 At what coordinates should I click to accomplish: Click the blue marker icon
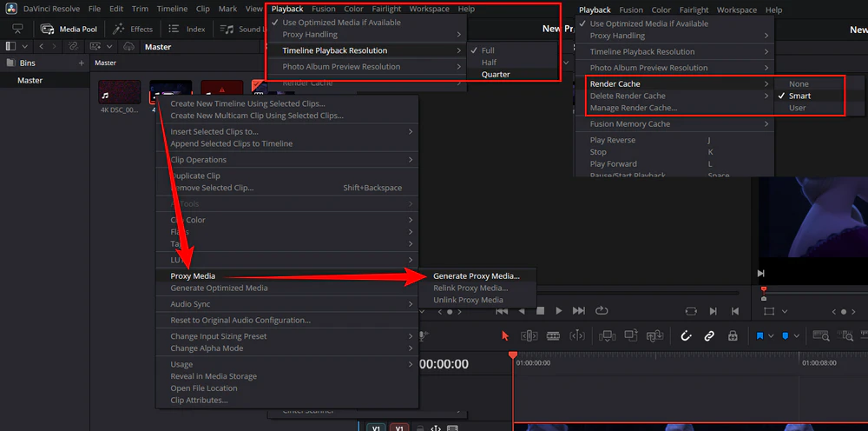click(786, 335)
